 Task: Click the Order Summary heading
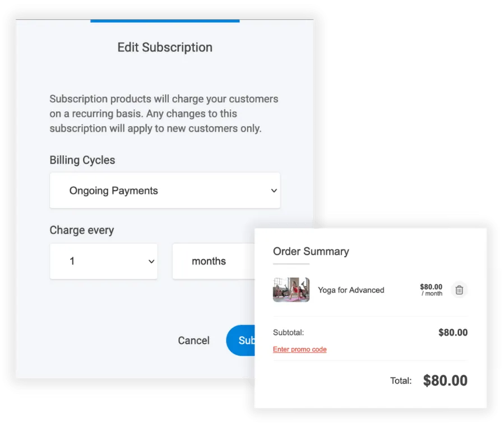[x=311, y=252]
